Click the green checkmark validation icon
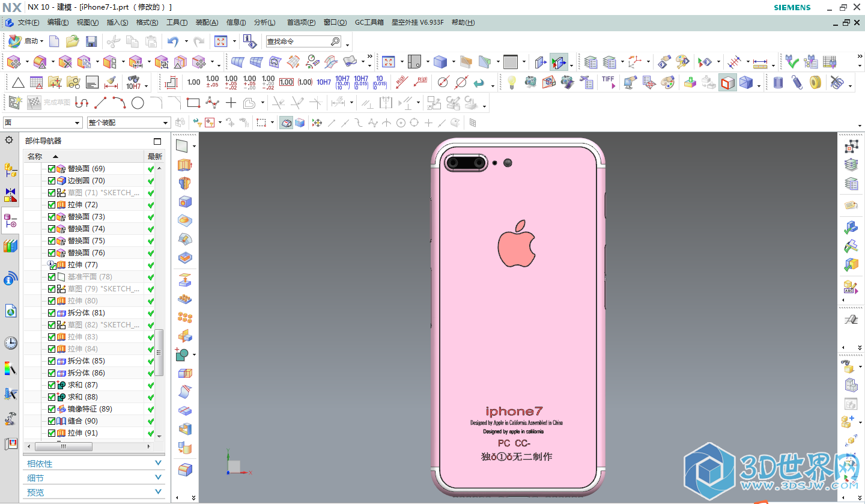 (792, 62)
